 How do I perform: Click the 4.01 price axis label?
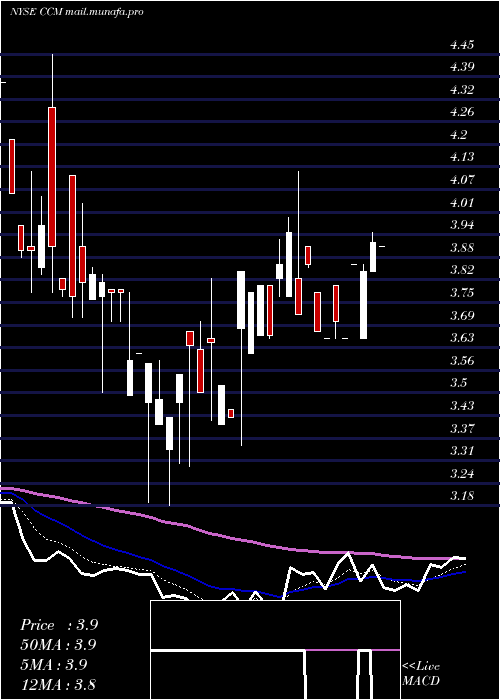tap(462, 202)
